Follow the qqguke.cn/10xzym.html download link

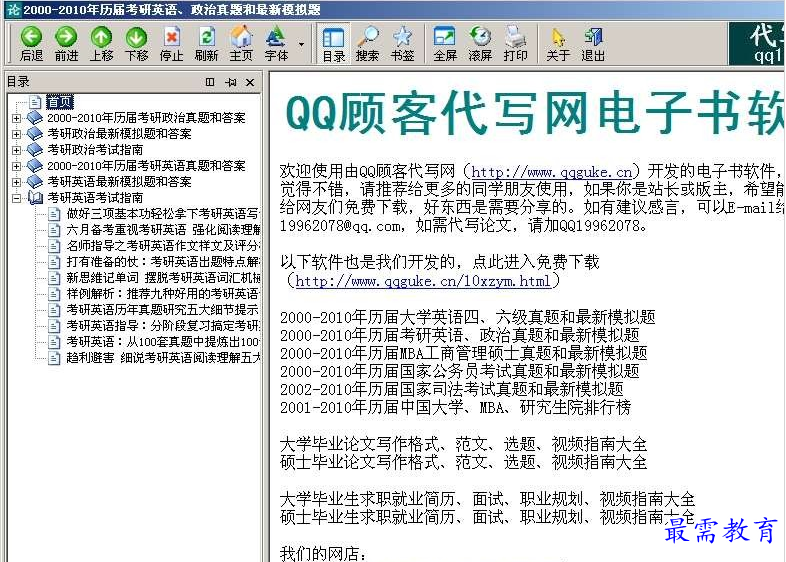tap(423, 281)
